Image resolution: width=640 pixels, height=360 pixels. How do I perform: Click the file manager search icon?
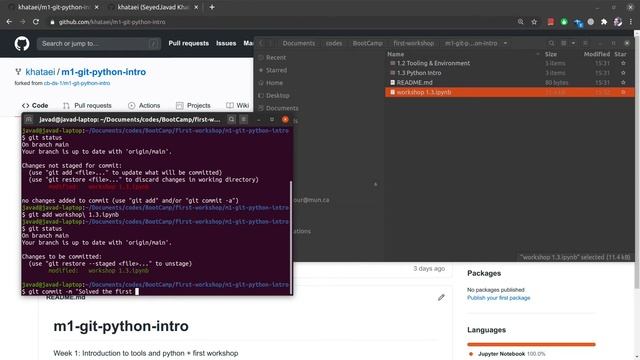(x=551, y=43)
